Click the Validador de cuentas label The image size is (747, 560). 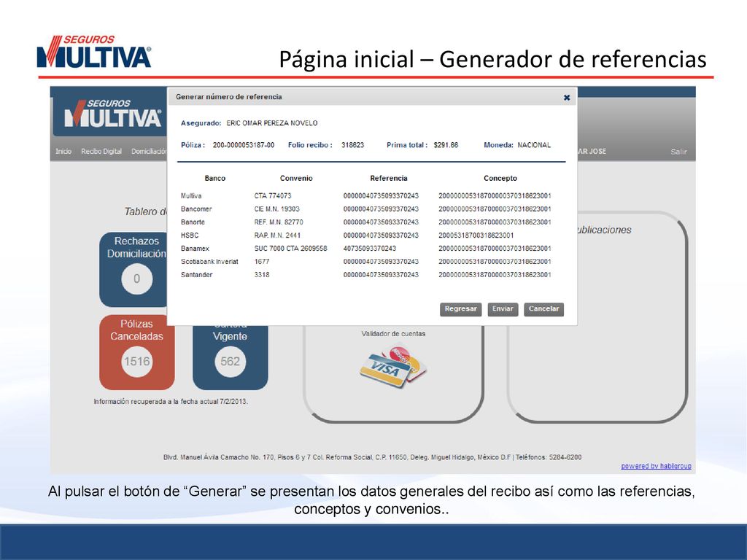[x=393, y=334]
